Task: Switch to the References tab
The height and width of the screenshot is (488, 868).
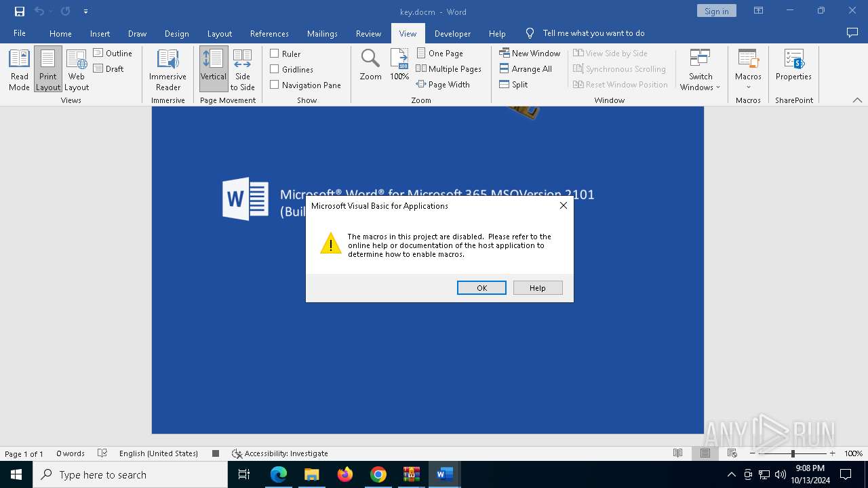Action: tap(269, 33)
